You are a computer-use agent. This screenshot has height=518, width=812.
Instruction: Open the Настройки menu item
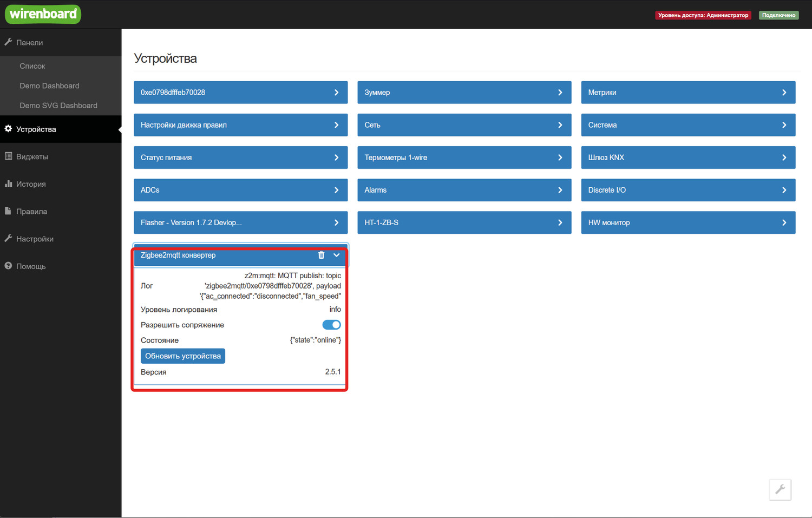click(35, 239)
